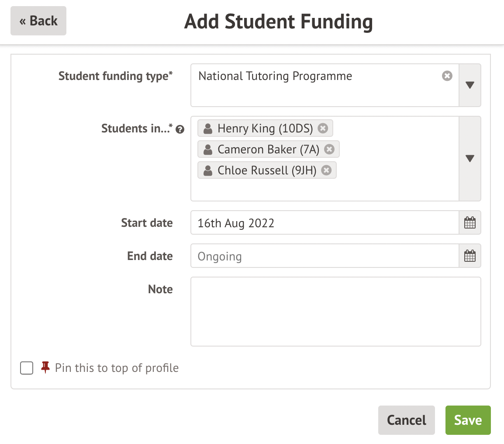Cancel adding student funding
The height and width of the screenshot is (444, 504).
pos(406,420)
